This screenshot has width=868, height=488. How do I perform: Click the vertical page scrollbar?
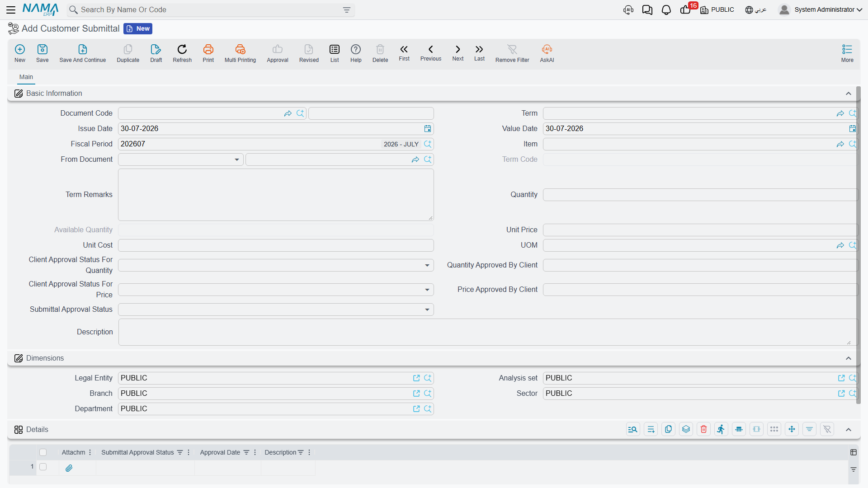pos(859,245)
